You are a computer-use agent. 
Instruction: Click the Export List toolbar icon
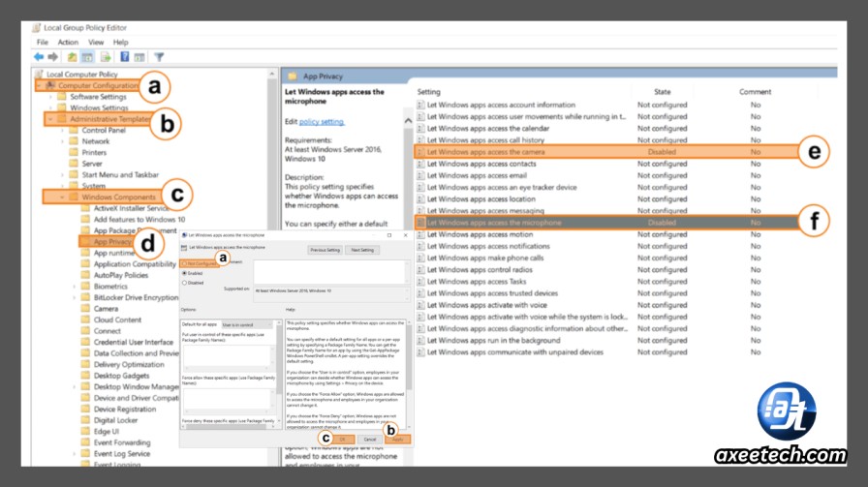pos(106,57)
